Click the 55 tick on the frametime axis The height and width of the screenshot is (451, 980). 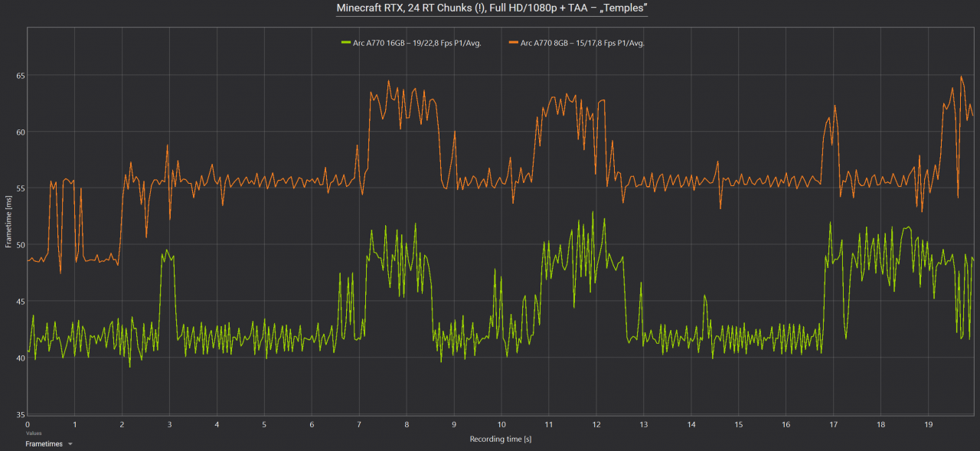pyautogui.click(x=21, y=188)
